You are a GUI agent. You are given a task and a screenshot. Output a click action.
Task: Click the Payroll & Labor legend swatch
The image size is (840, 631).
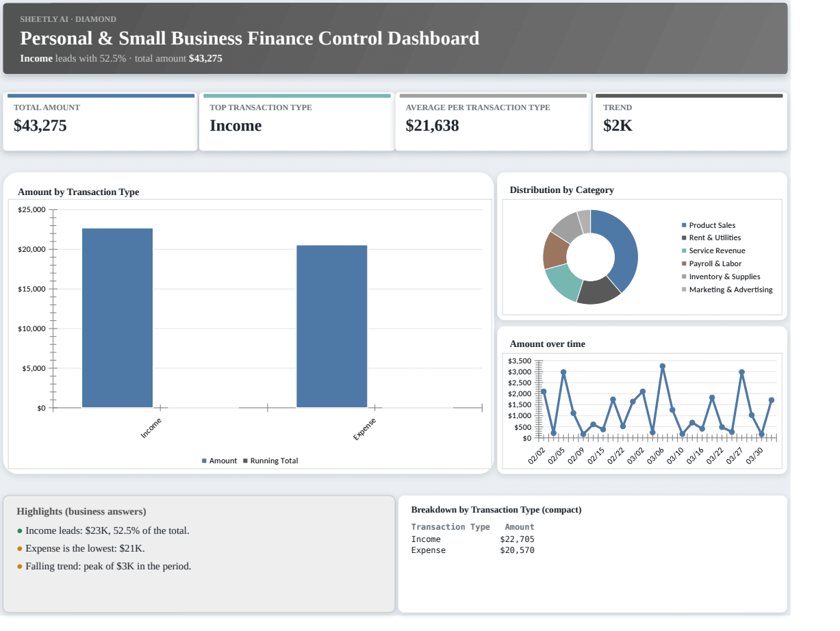point(684,263)
